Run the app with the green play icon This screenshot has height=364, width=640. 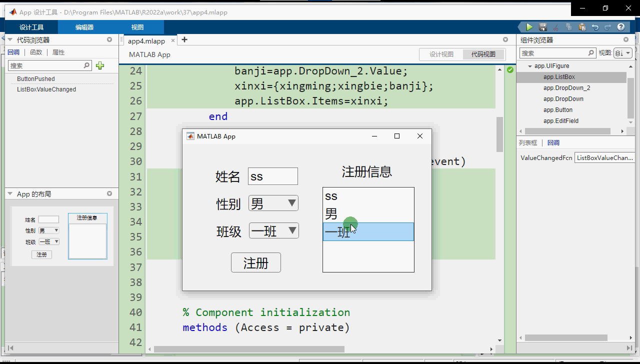(529, 27)
